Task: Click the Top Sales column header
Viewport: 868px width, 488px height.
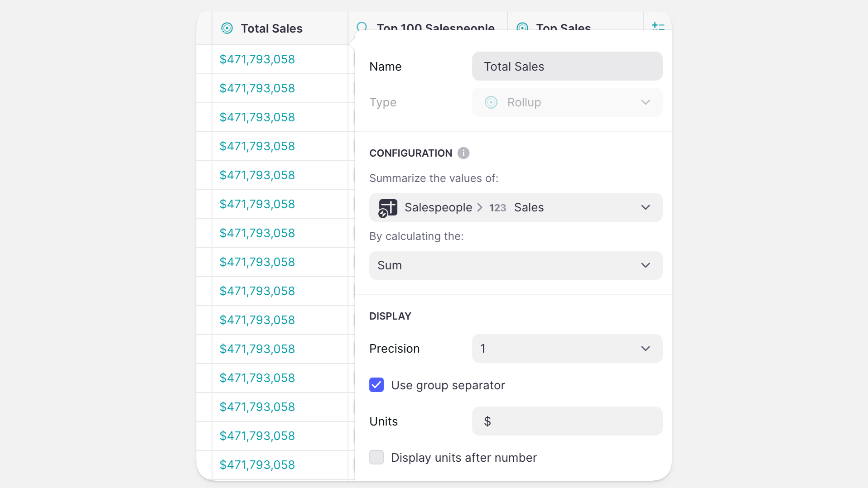Action: pyautogui.click(x=563, y=26)
